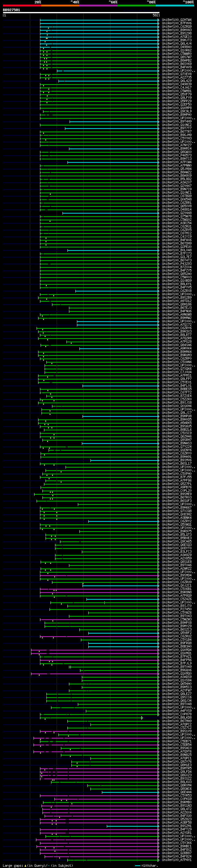Select the UniRef100_A2Z735 label
The width and height of the screenshot is (197, 868).
point(177,78)
